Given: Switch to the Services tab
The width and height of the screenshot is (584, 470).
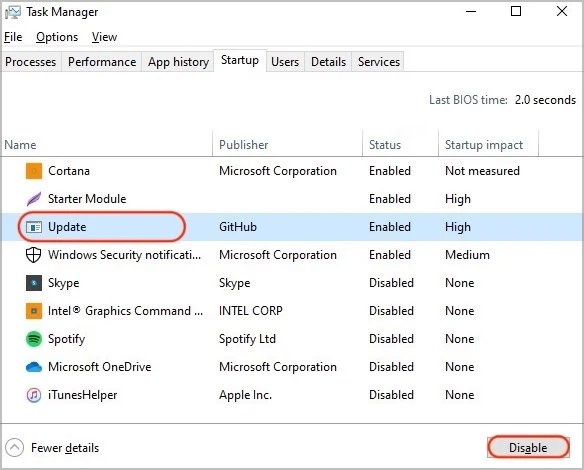Looking at the screenshot, I should click(379, 61).
